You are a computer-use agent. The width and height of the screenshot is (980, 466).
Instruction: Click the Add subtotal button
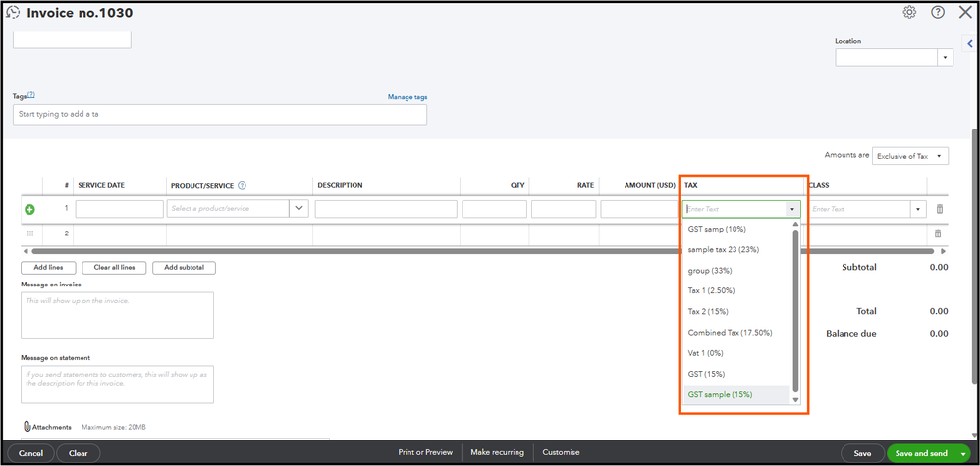(x=185, y=268)
